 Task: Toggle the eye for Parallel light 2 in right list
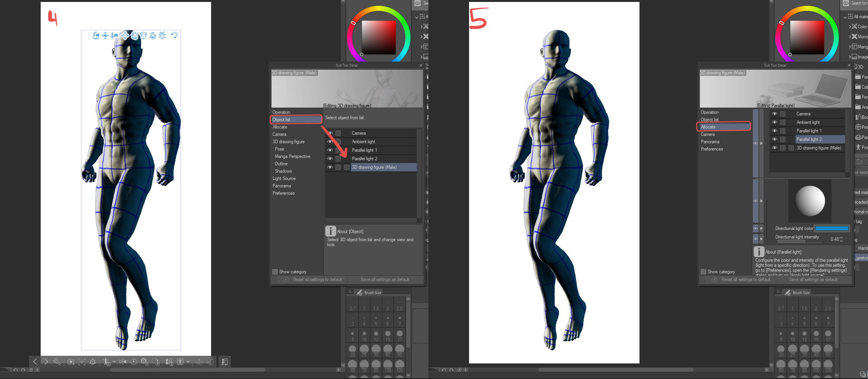[x=775, y=139]
